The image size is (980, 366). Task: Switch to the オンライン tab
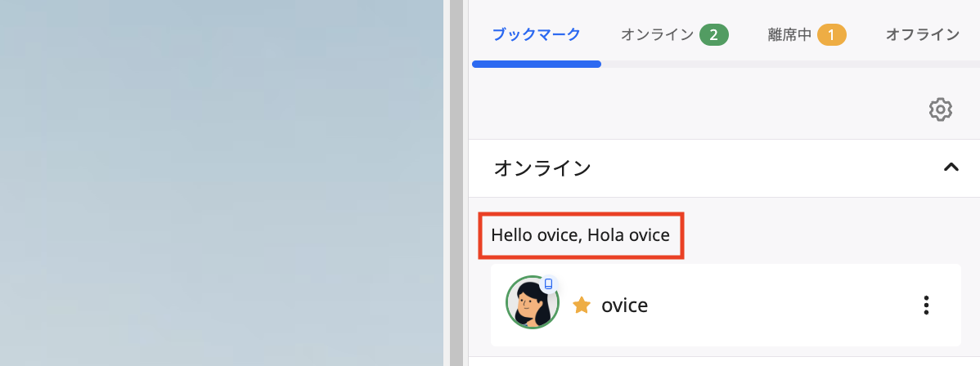tap(657, 34)
